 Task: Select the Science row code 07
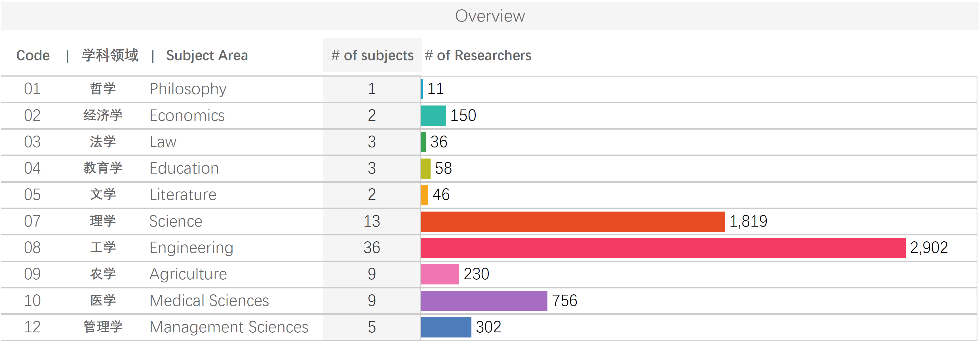point(32,221)
